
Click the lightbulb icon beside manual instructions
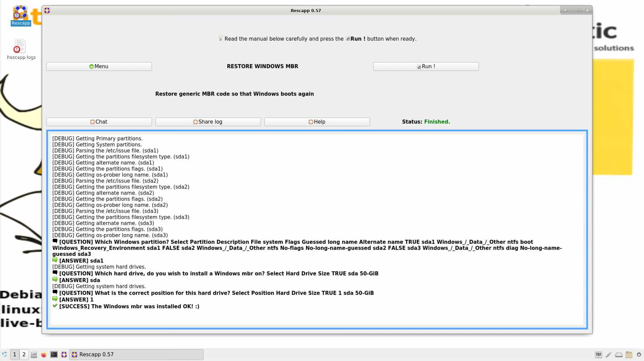pyautogui.click(x=220, y=38)
